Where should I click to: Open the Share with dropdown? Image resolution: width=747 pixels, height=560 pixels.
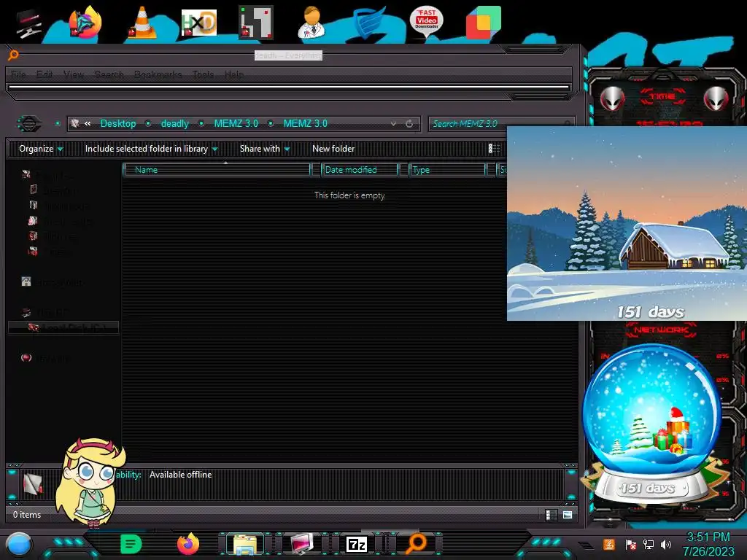[x=265, y=149]
